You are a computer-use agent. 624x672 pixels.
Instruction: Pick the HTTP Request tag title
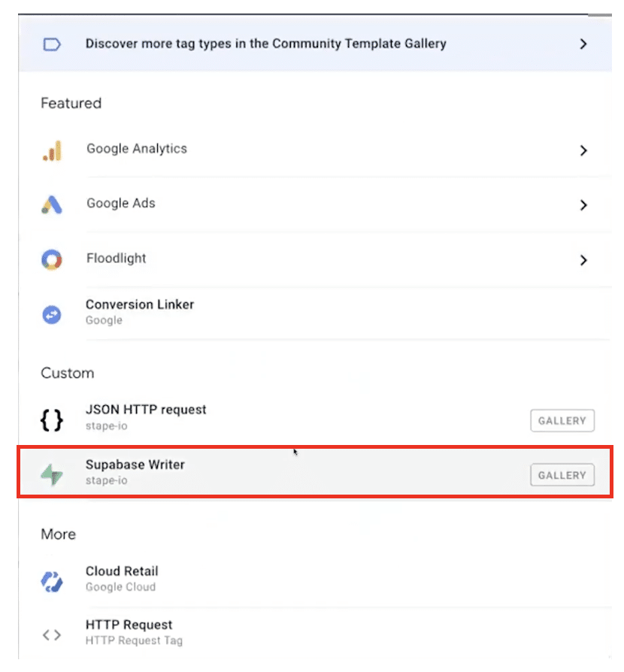pos(129,625)
